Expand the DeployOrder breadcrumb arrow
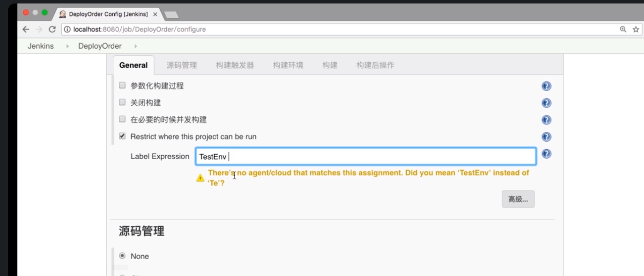Viewport: 644px width, 276px height. pos(135,46)
